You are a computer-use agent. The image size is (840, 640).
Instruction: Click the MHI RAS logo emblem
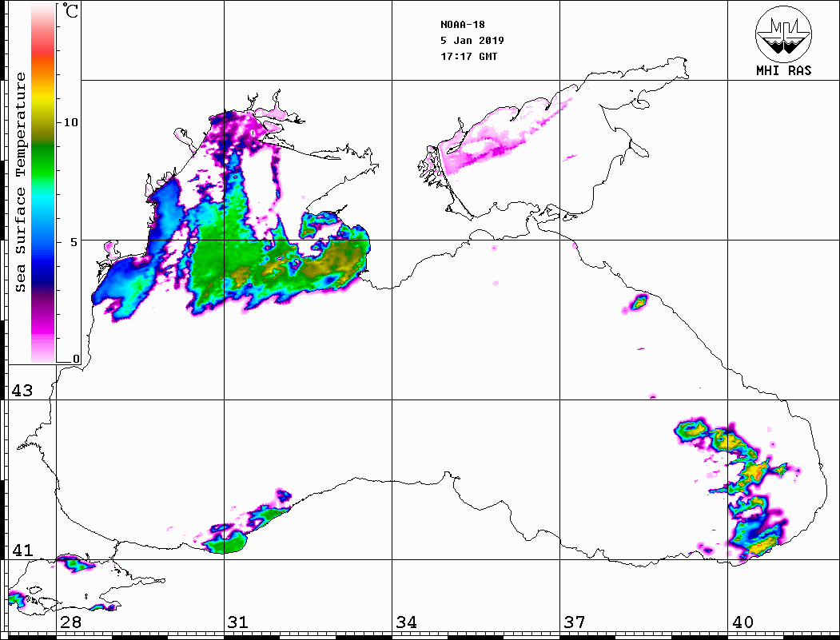pyautogui.click(x=783, y=34)
